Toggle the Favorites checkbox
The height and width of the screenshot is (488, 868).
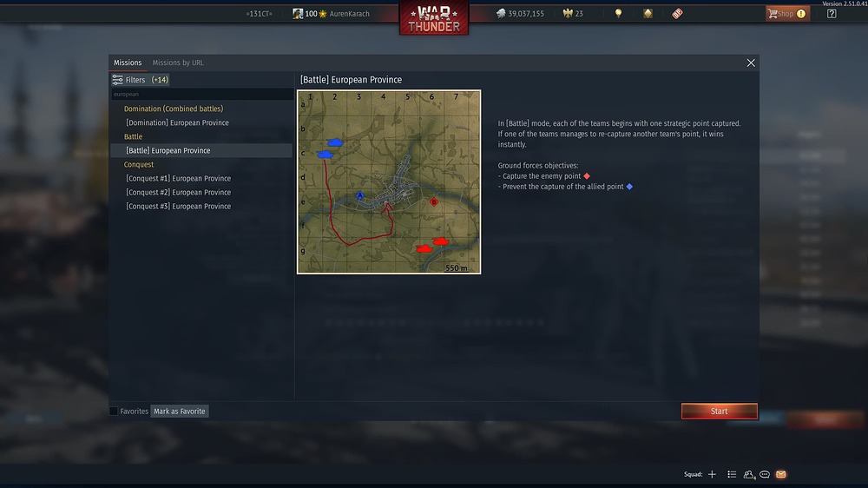click(114, 411)
